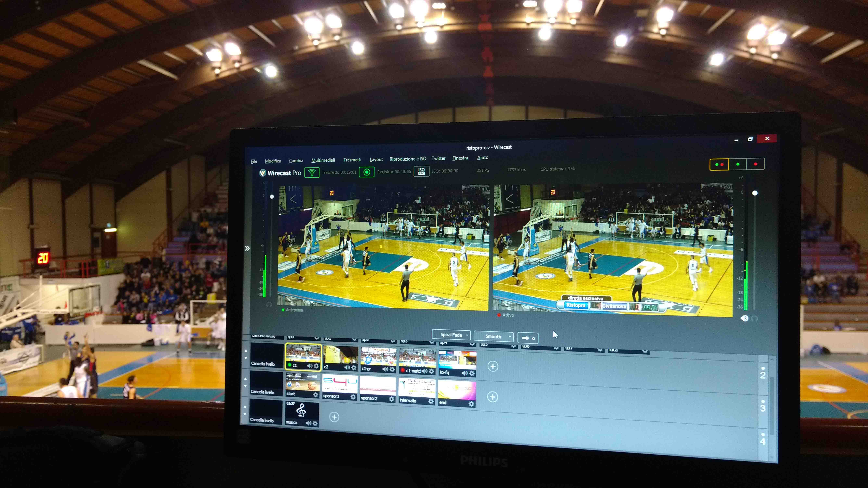Open settings gear on c1-matc shot
Viewport: 868px width, 488px height.
tap(431, 371)
